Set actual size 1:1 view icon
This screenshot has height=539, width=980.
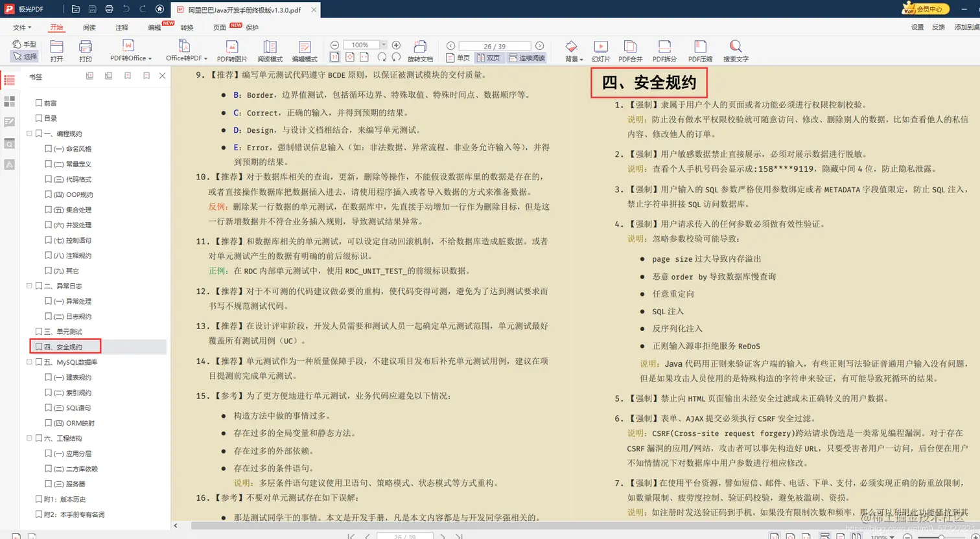334,57
